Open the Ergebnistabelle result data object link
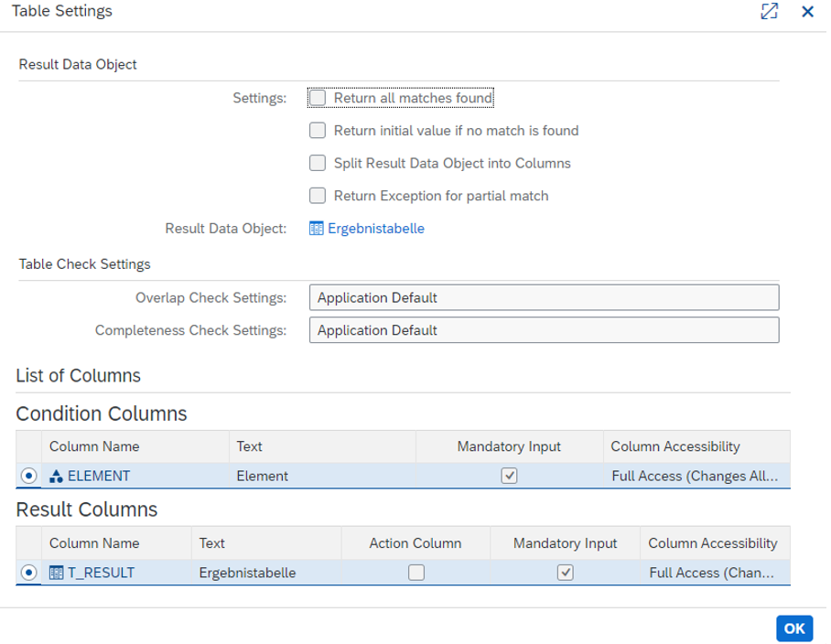This screenshot has height=644, width=831. coord(375,229)
